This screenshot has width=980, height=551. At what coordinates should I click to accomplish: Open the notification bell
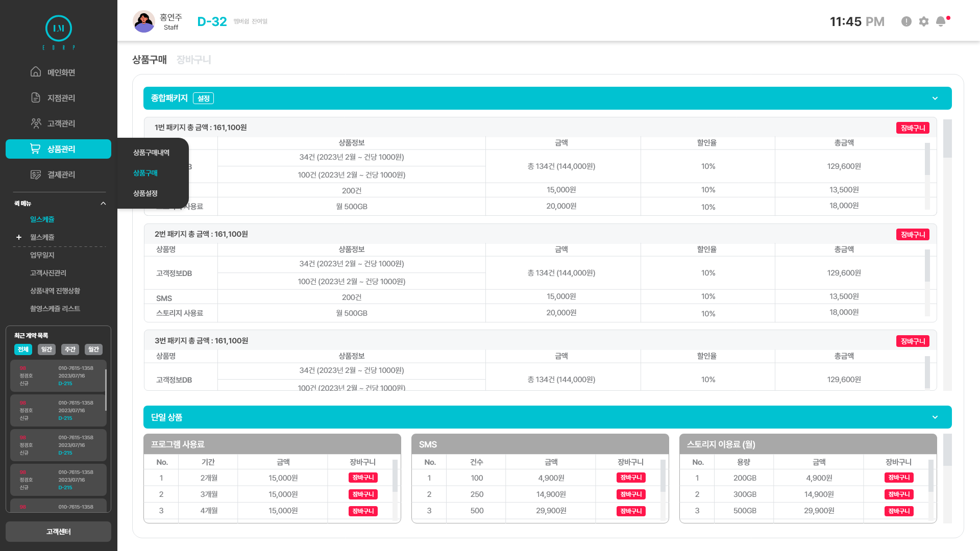941,21
